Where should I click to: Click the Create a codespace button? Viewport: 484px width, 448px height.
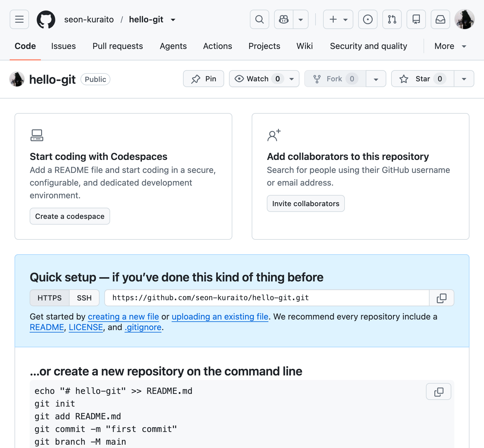point(70,216)
